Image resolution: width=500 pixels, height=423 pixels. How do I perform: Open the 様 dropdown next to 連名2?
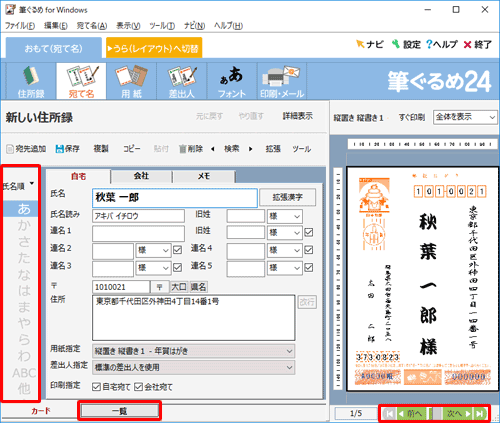[x=153, y=250]
